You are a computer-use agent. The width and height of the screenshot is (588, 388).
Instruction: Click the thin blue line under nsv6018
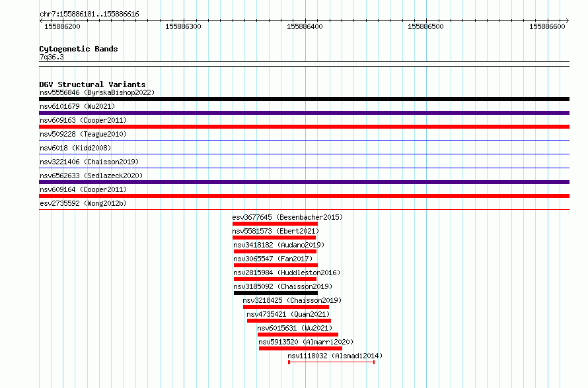click(304, 154)
